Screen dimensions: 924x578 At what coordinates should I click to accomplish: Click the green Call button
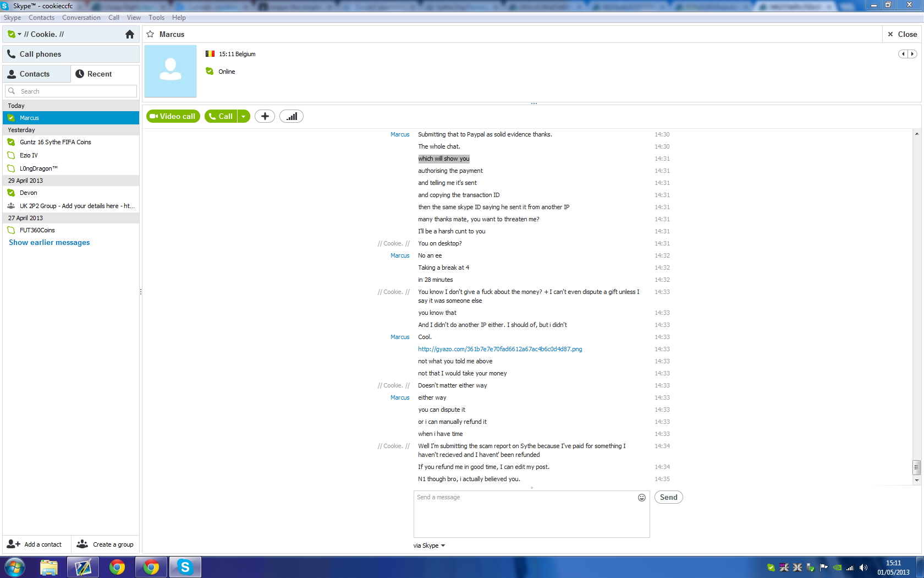coord(221,116)
